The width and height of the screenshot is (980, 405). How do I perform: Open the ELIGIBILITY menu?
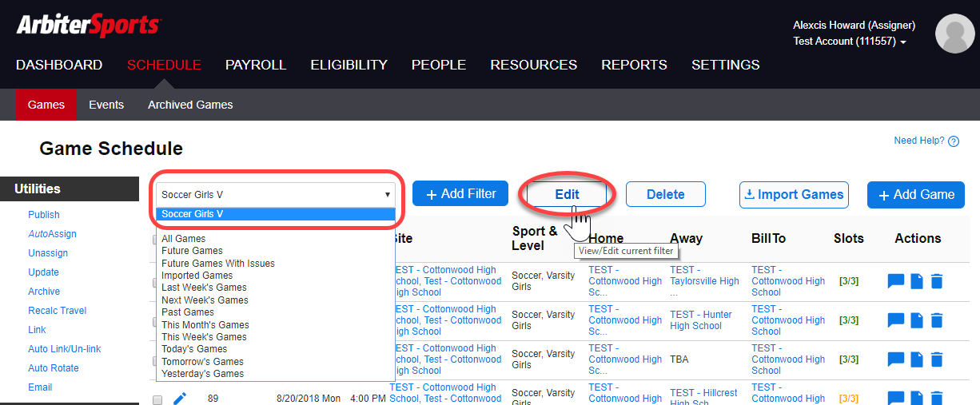(x=349, y=66)
